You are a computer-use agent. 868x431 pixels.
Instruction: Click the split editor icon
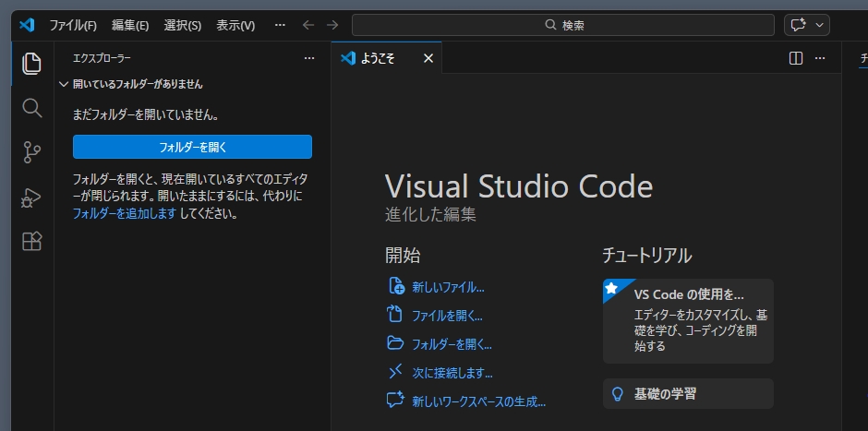(x=796, y=58)
